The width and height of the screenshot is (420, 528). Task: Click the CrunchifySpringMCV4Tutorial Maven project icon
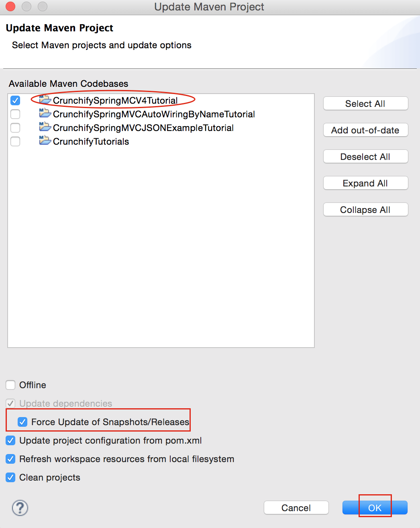[x=45, y=100]
